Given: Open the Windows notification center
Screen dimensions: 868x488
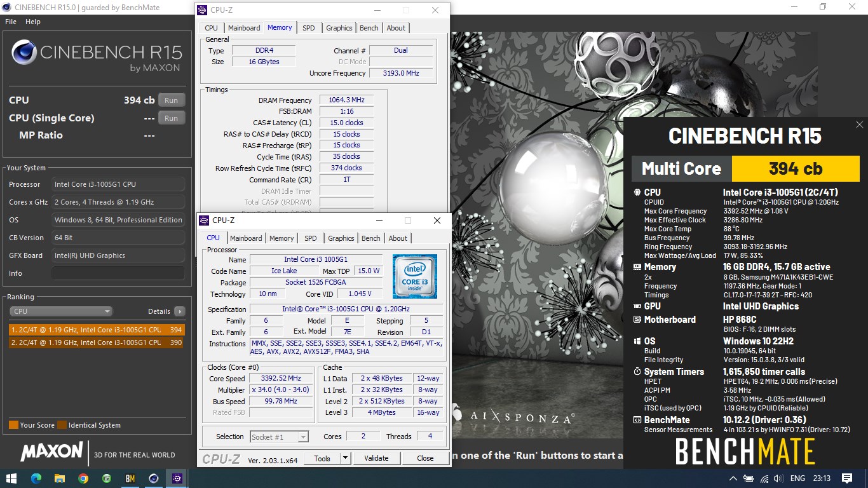Looking at the screenshot, I should point(846,478).
